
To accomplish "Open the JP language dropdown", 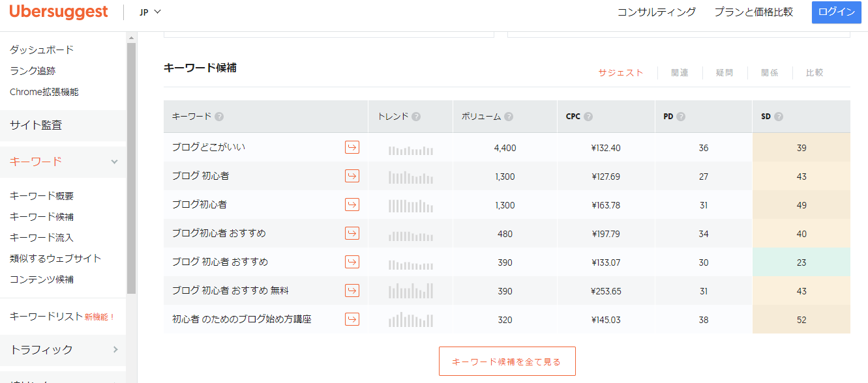I will pos(150,12).
